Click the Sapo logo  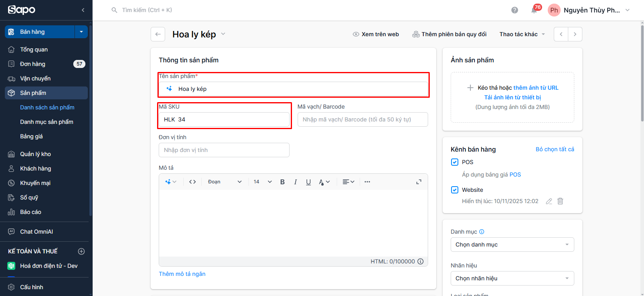coord(22,10)
